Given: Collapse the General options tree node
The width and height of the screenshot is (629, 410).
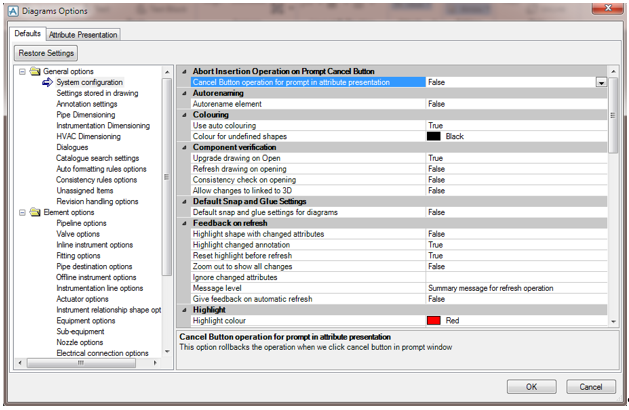Looking at the screenshot, I should [22, 71].
